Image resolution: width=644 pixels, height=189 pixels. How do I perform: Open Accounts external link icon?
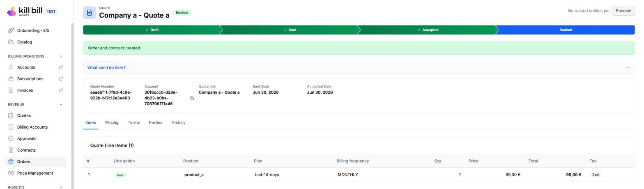61,67
